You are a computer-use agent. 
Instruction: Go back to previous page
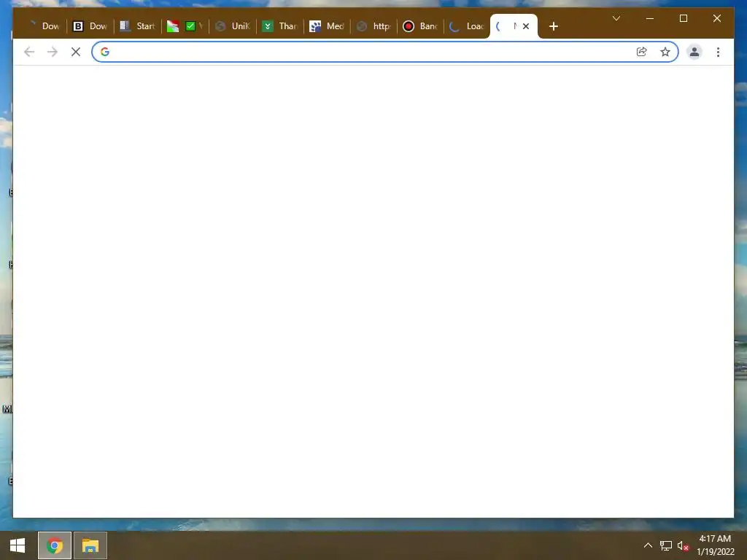[29, 52]
